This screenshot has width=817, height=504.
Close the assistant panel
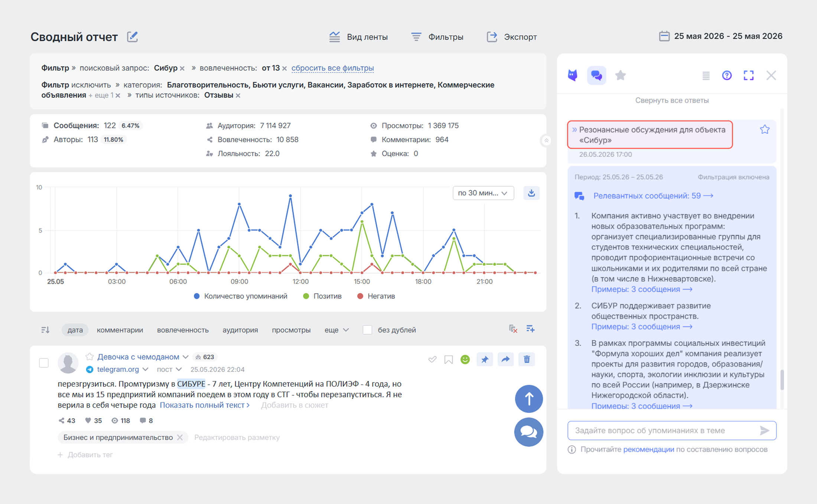click(x=771, y=75)
